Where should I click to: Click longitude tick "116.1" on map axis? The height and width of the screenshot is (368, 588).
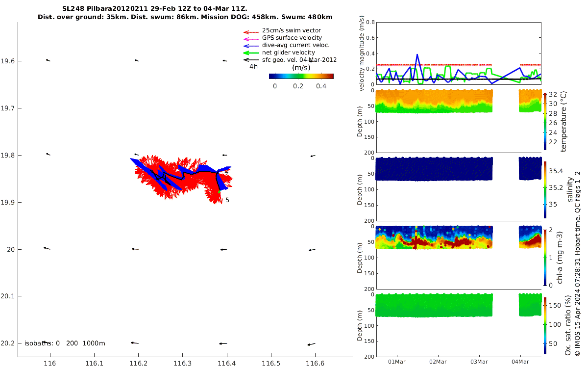click(x=94, y=364)
